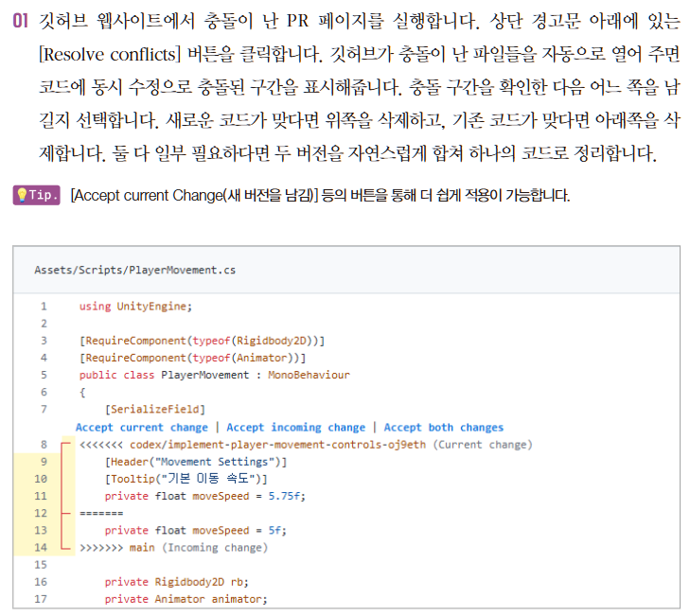The width and height of the screenshot is (690, 616).
Task: Click the Accept incoming change link
Action: point(295,428)
